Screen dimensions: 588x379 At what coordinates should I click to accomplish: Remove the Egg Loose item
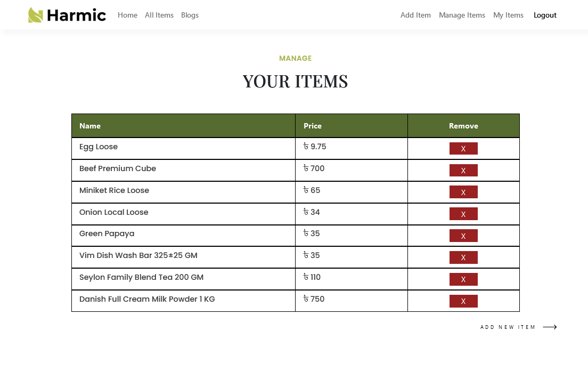(463, 149)
